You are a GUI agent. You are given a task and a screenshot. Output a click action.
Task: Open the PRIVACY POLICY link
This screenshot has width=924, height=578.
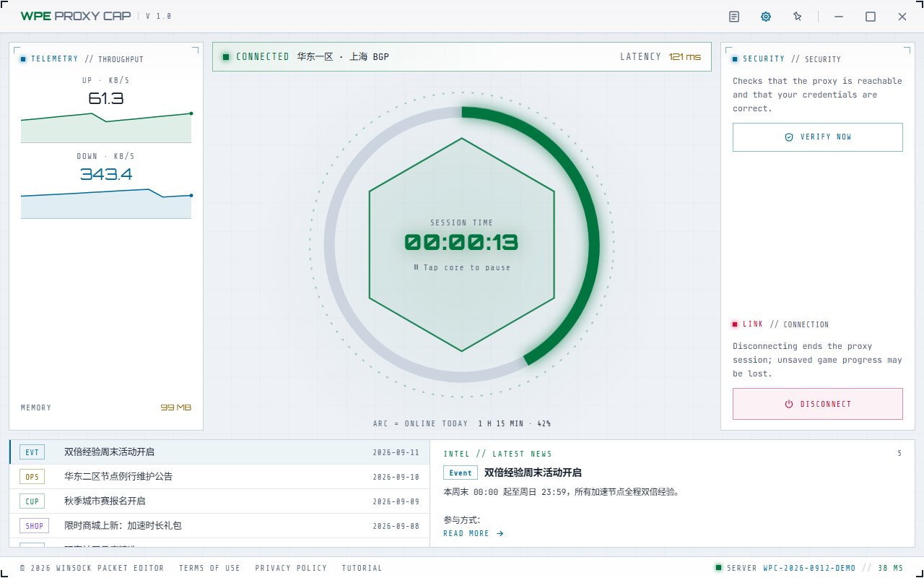[291, 568]
